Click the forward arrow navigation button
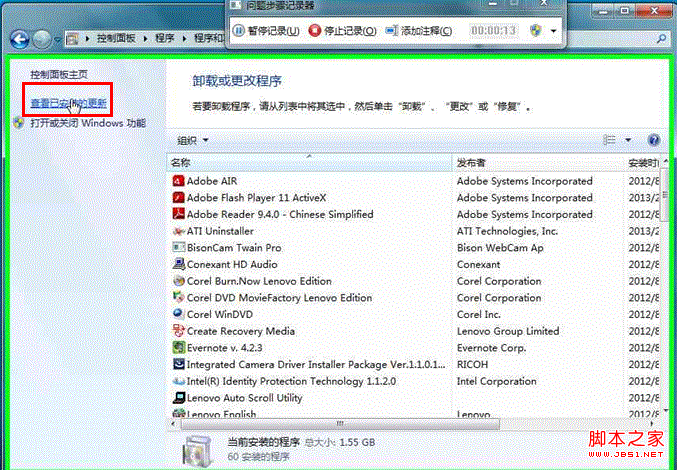The width and height of the screenshot is (677, 470). click(42, 39)
